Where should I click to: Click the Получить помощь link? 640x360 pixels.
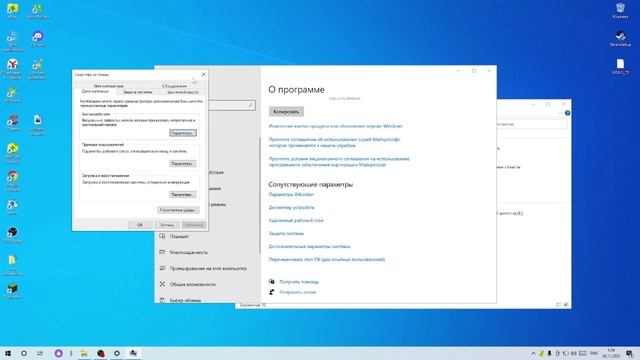[x=299, y=282]
